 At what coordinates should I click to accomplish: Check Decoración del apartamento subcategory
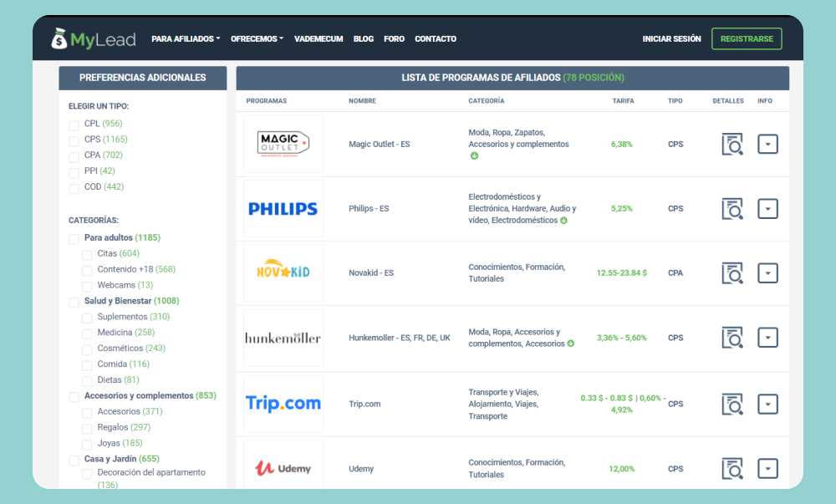pyautogui.click(x=87, y=474)
